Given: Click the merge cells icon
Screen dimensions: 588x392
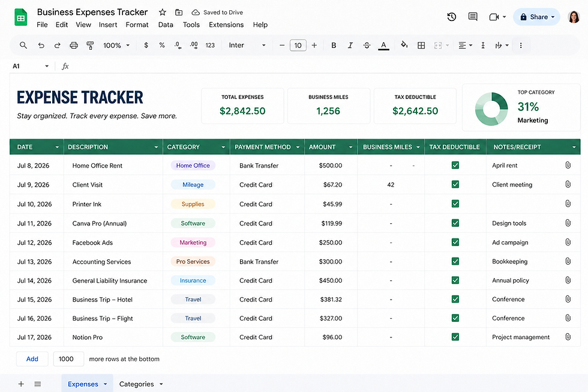Looking at the screenshot, I should click(x=437, y=46).
